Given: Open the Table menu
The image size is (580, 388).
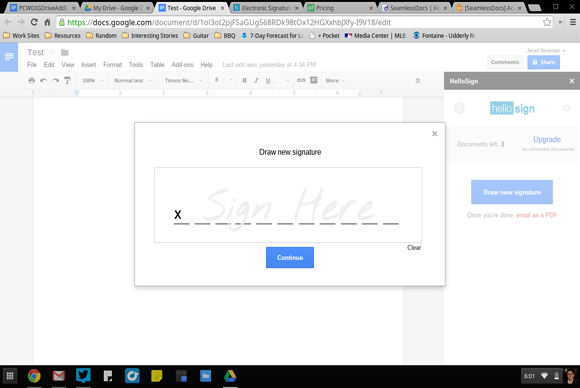Looking at the screenshot, I should tap(157, 65).
